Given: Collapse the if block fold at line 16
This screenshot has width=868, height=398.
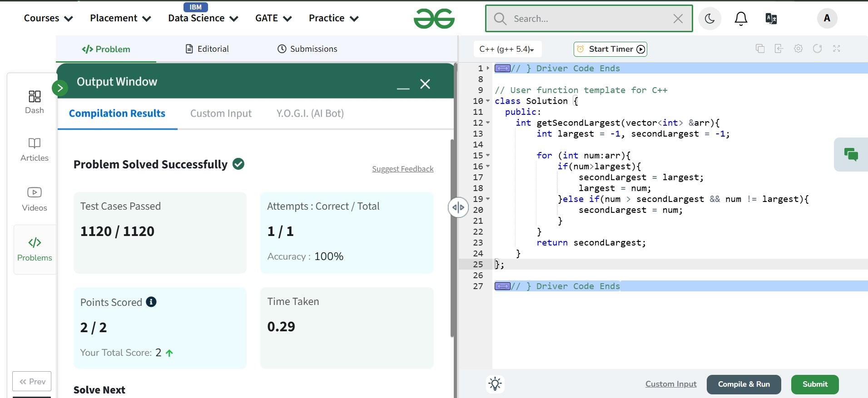Looking at the screenshot, I should pyautogui.click(x=488, y=166).
